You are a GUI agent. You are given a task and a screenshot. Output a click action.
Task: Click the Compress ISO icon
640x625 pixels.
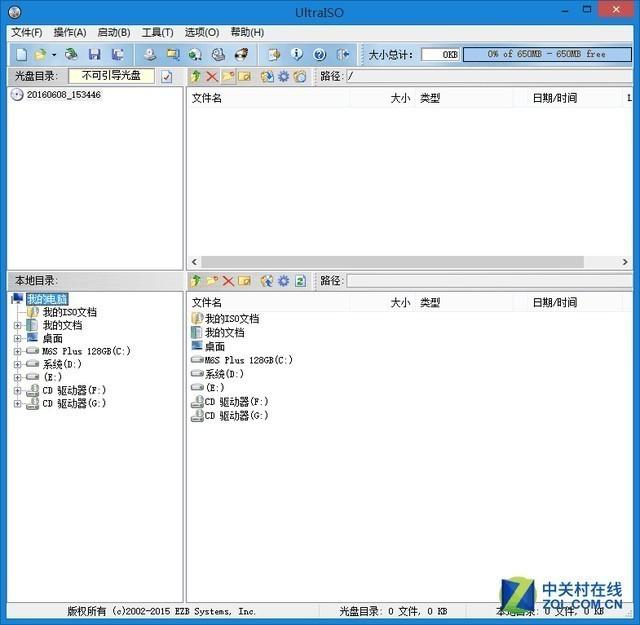(x=173, y=54)
